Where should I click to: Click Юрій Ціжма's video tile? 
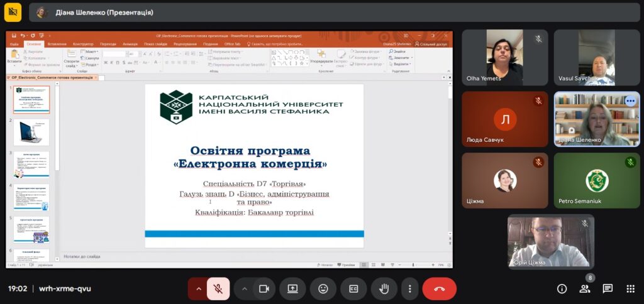pos(550,241)
